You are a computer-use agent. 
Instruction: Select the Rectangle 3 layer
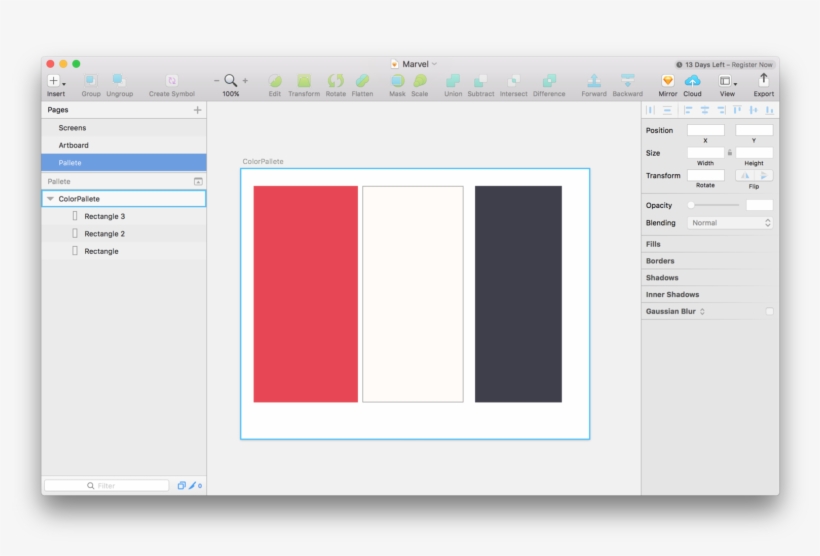104,216
